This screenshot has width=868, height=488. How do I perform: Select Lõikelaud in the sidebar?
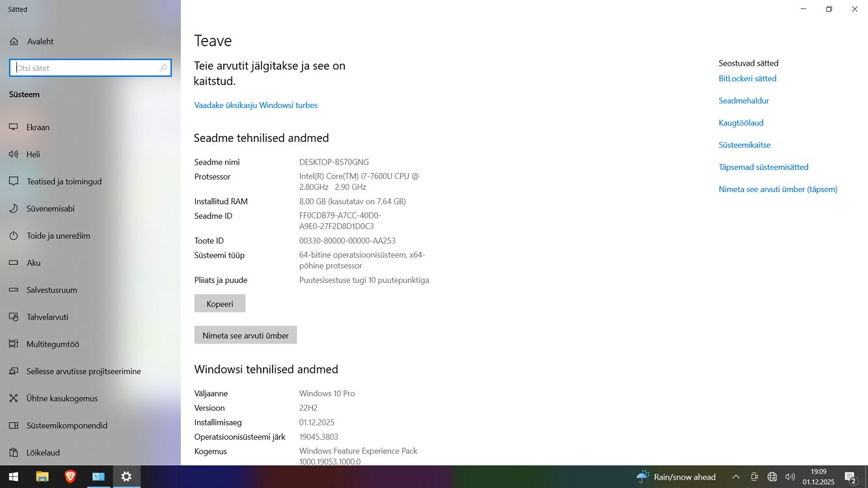(43, 452)
